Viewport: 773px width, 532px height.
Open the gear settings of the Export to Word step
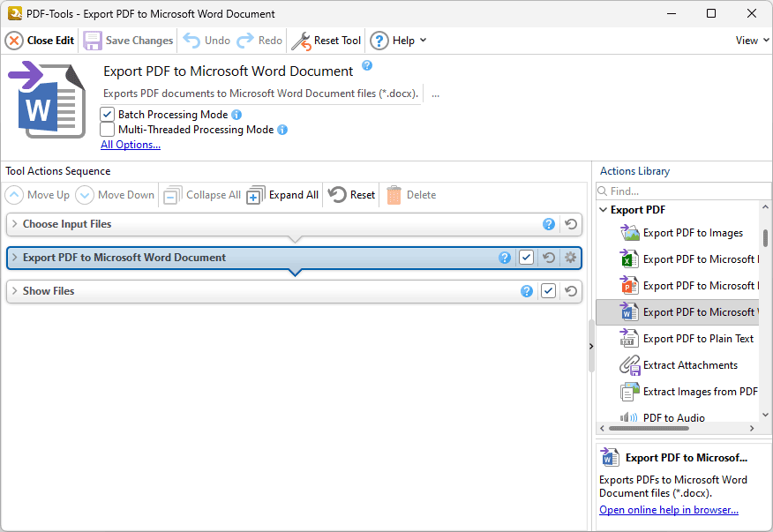pos(570,258)
